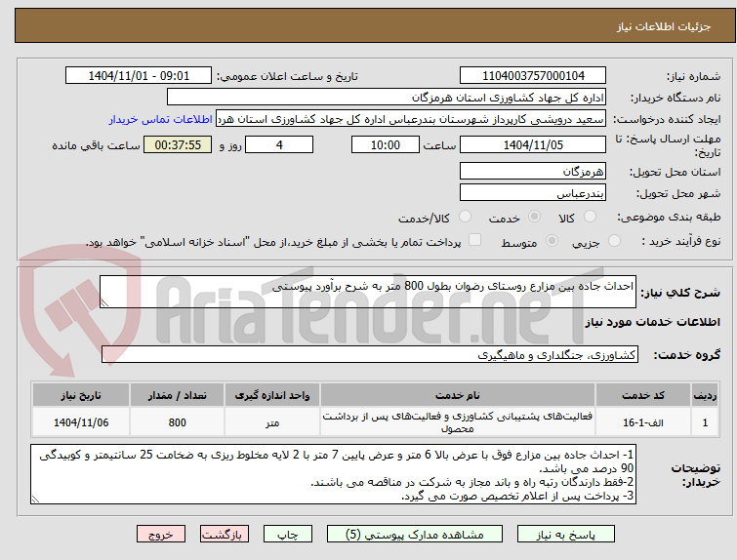This screenshot has width=737, height=560.
Task: Click the گروه خدمت service group field
Action: [370, 354]
